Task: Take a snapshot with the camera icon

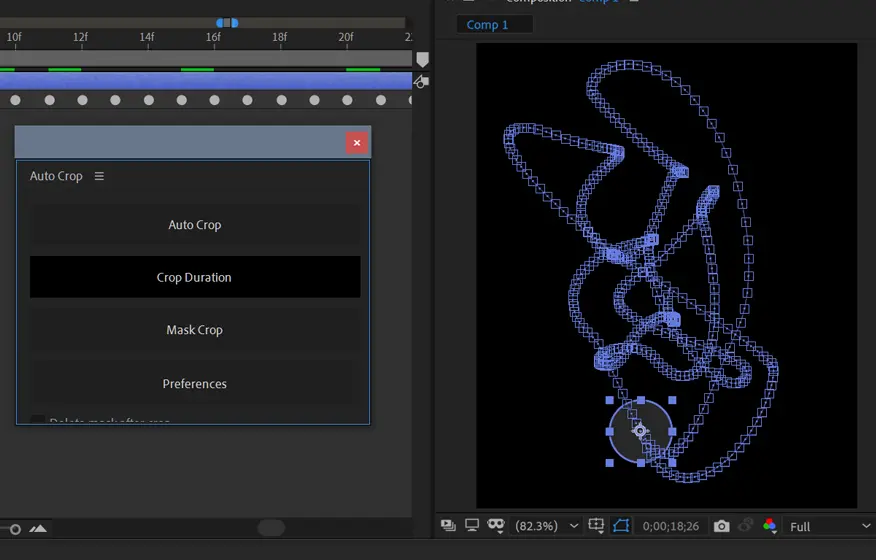Action: click(x=721, y=526)
